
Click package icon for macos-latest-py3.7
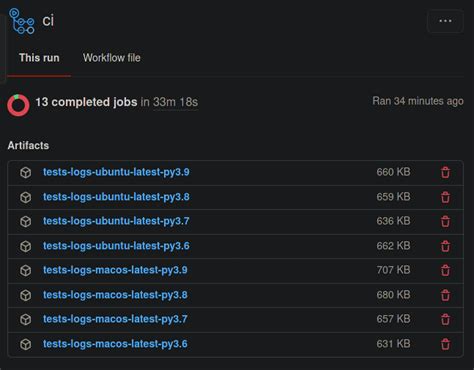click(x=26, y=319)
